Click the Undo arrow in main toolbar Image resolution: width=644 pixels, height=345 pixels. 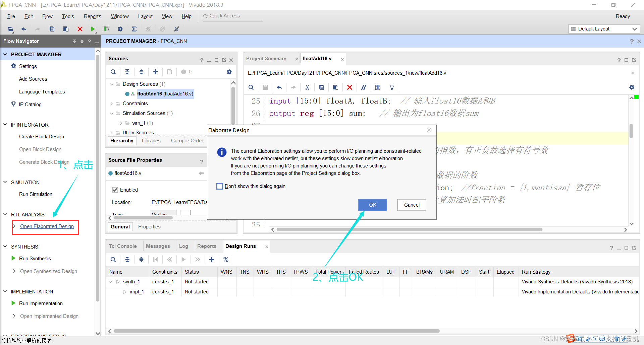(x=23, y=29)
